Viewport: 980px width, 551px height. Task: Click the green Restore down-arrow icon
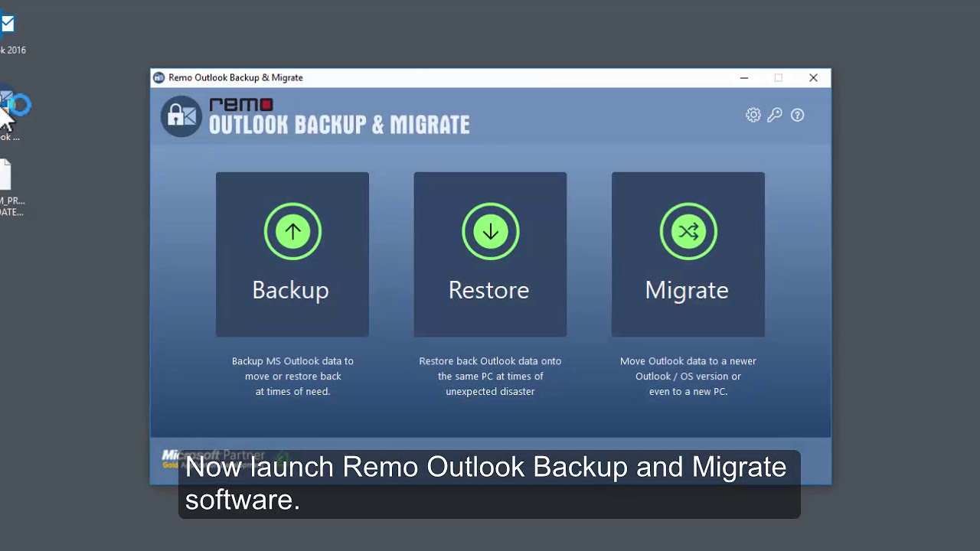pos(491,231)
